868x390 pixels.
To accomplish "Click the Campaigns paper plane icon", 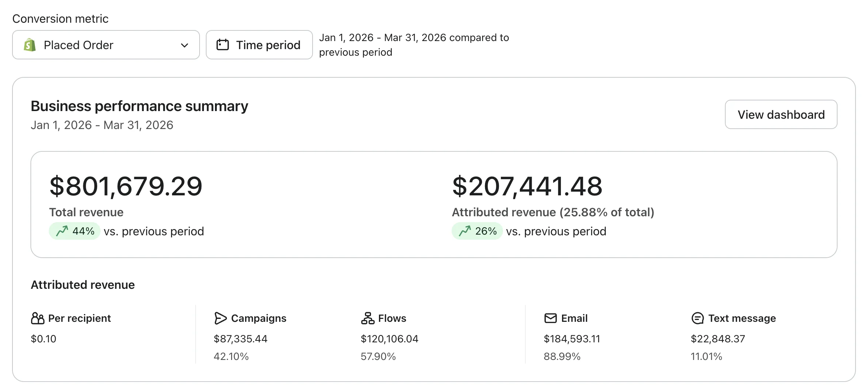I will [x=220, y=318].
